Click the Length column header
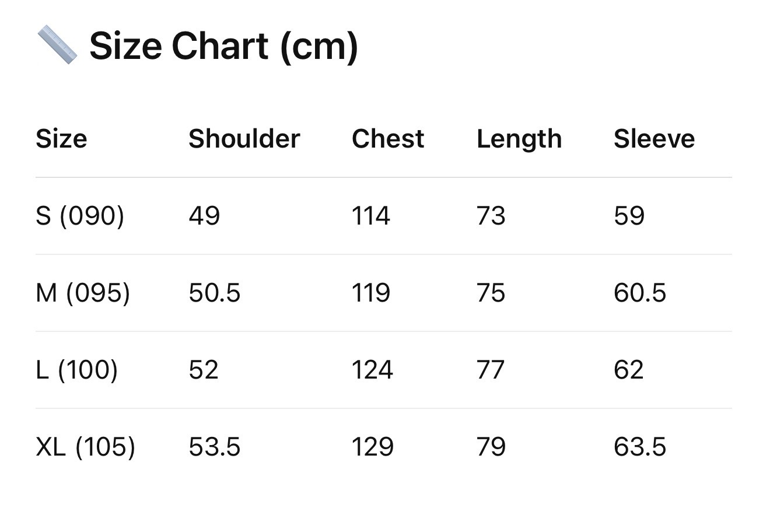This screenshot has height=532, width=770. (519, 139)
